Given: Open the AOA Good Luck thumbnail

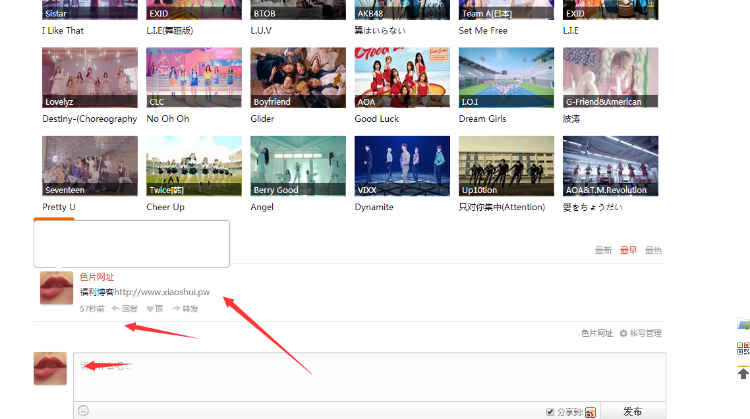Looking at the screenshot, I should tap(402, 77).
